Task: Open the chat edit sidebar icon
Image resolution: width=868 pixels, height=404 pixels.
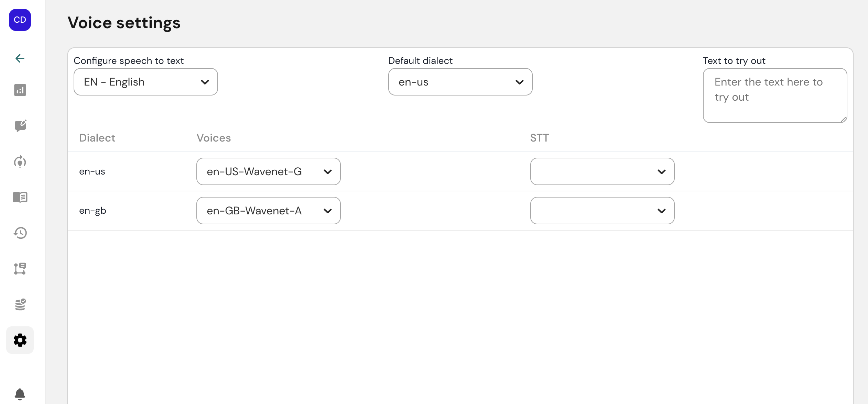Action: coord(20,126)
